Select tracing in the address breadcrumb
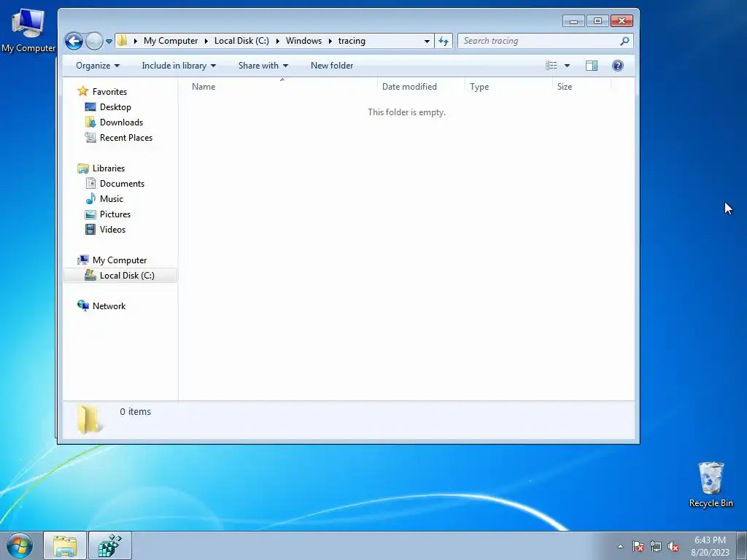This screenshot has height=560, width=747. pos(352,41)
